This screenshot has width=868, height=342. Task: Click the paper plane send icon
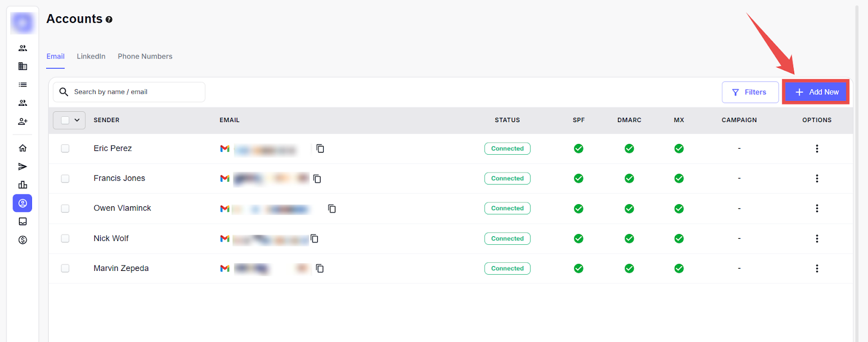click(23, 167)
